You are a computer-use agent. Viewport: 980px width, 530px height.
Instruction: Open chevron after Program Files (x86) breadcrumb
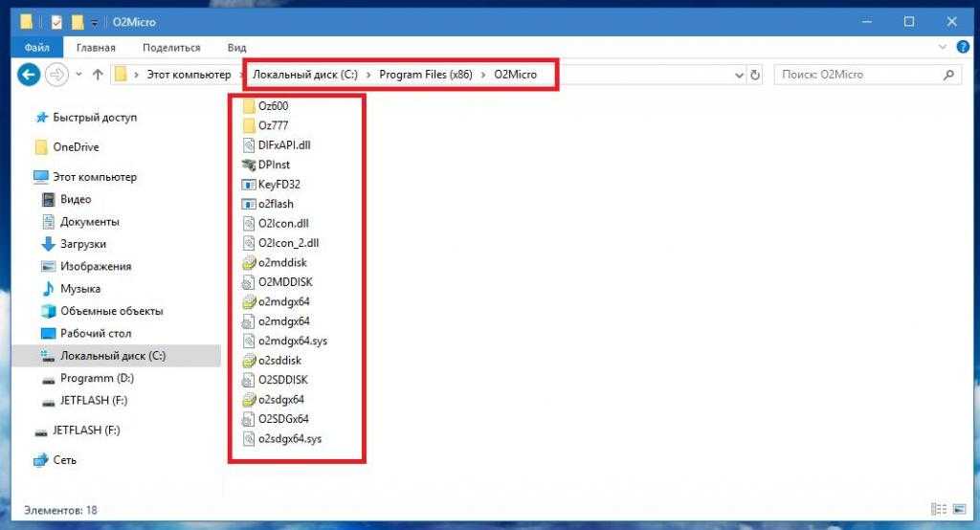483,75
